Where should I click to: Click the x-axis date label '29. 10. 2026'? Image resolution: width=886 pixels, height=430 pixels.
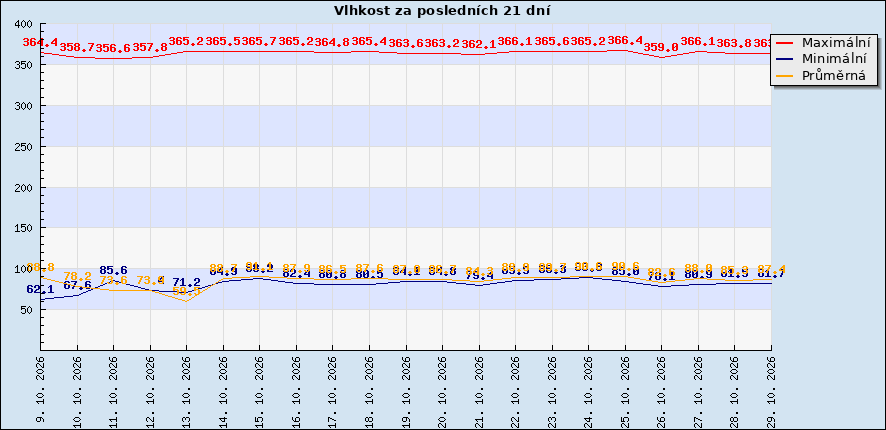pos(771,391)
